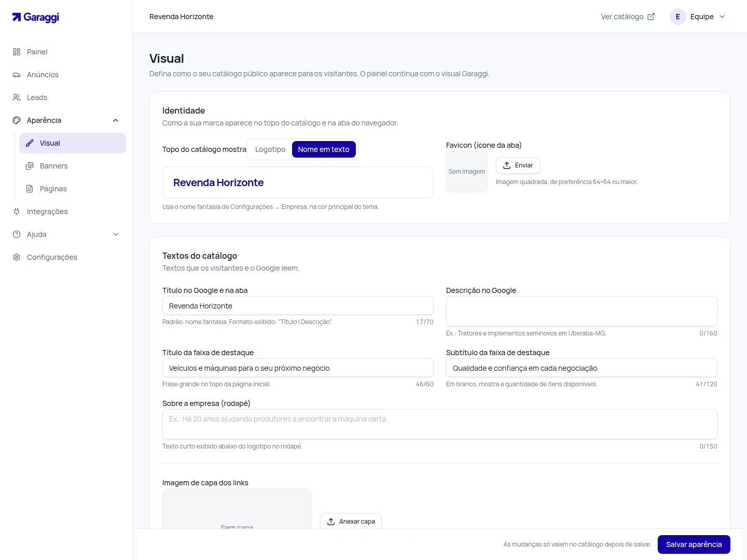Collapse the Aparência menu chevron

pyautogui.click(x=116, y=120)
